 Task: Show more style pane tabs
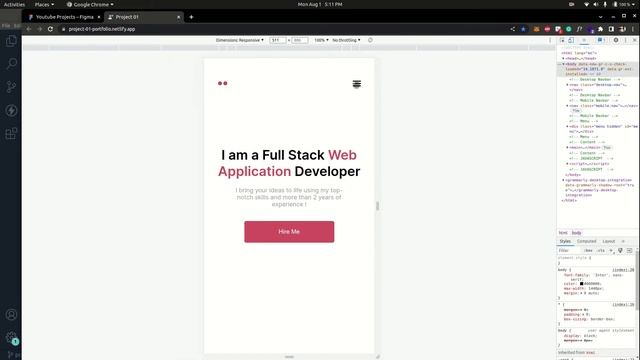click(623, 241)
